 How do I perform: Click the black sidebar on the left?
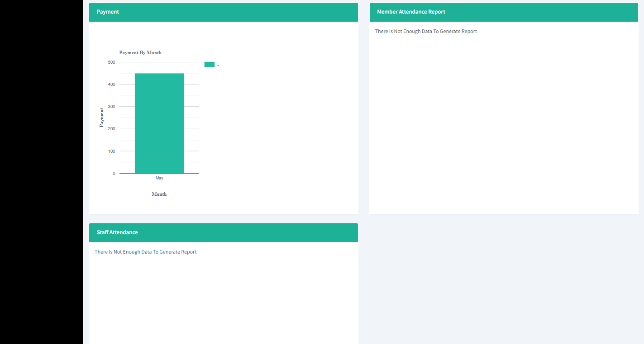(x=41, y=172)
